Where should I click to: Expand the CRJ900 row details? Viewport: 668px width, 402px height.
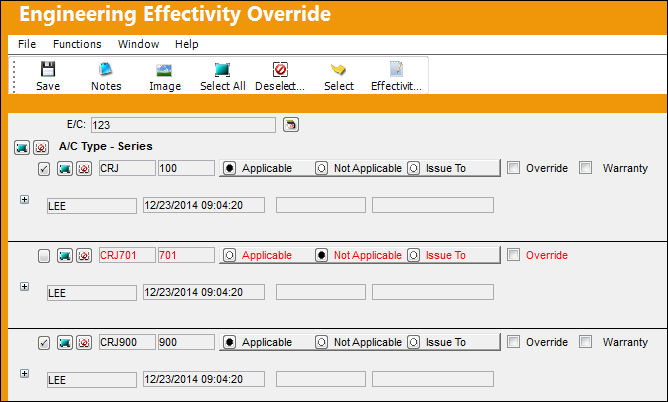point(25,373)
